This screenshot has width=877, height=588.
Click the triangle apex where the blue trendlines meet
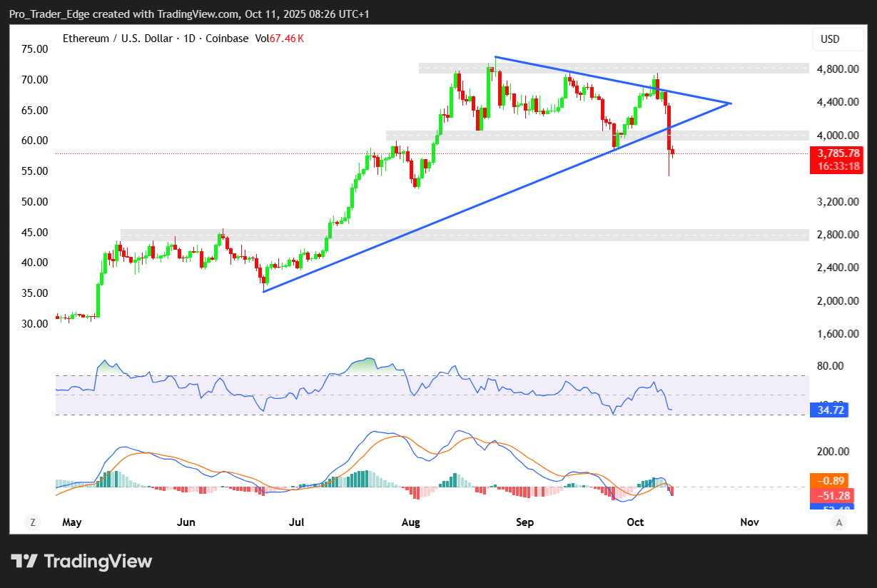tap(730, 103)
